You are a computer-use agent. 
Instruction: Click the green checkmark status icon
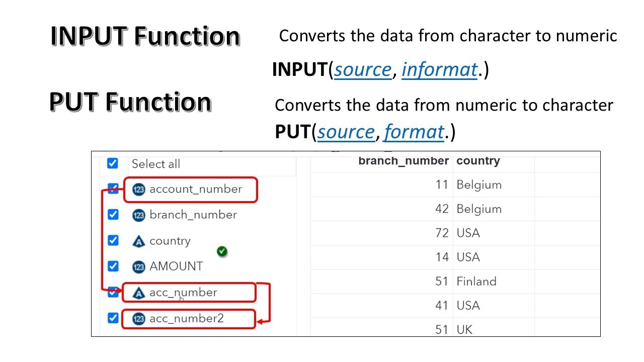[222, 251]
